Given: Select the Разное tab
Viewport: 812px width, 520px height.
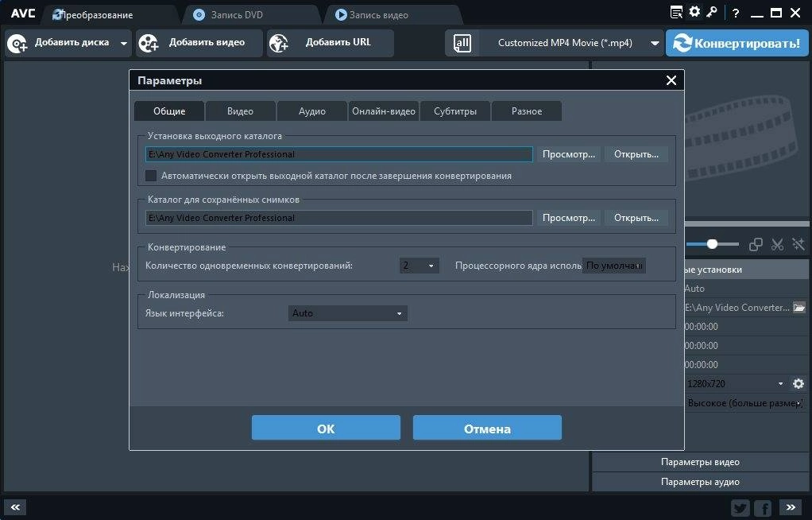Looking at the screenshot, I should pos(527,111).
